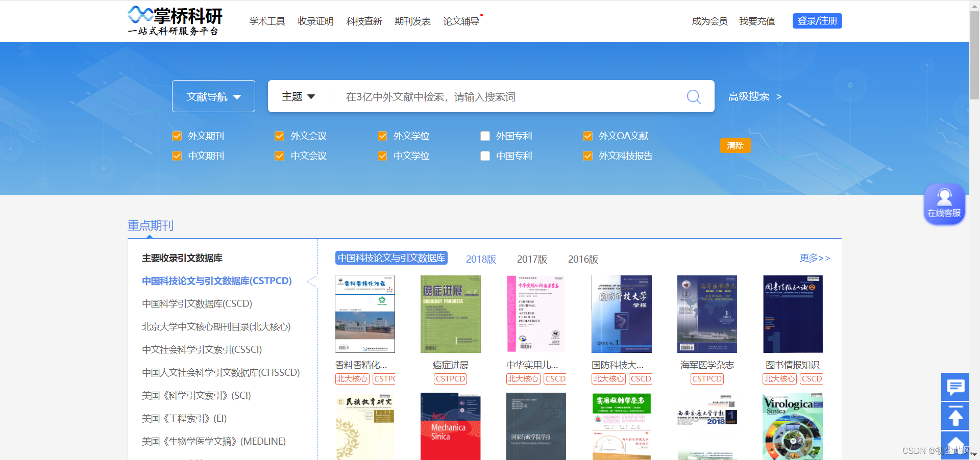Select 中文社会科学引文索引(CSSCI)

(202, 350)
